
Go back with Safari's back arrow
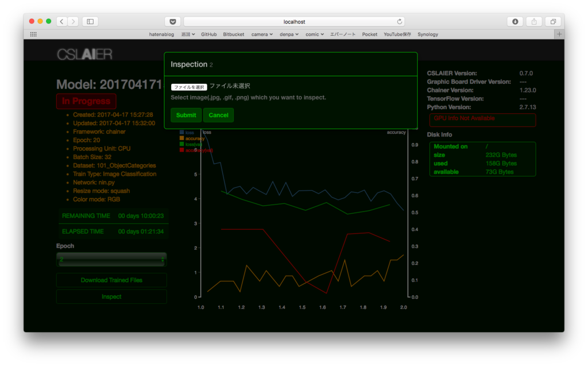point(62,21)
